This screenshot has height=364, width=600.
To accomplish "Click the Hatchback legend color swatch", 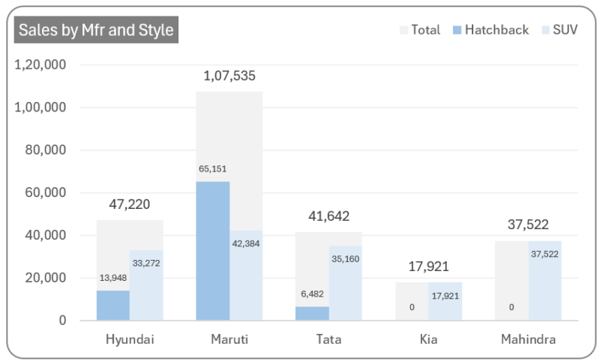I will point(457,31).
